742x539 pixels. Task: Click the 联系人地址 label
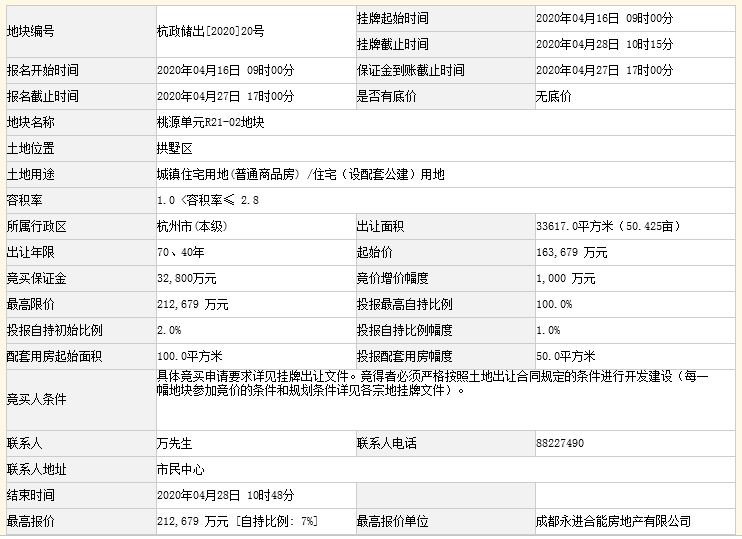coord(36,469)
